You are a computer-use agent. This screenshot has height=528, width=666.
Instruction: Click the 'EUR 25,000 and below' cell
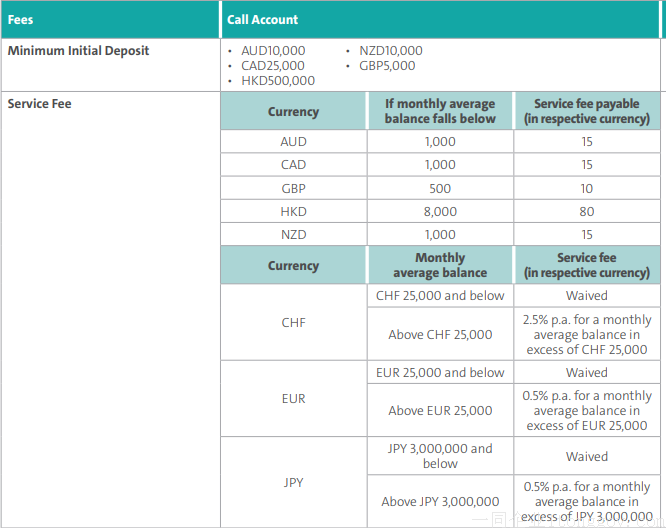(440, 373)
